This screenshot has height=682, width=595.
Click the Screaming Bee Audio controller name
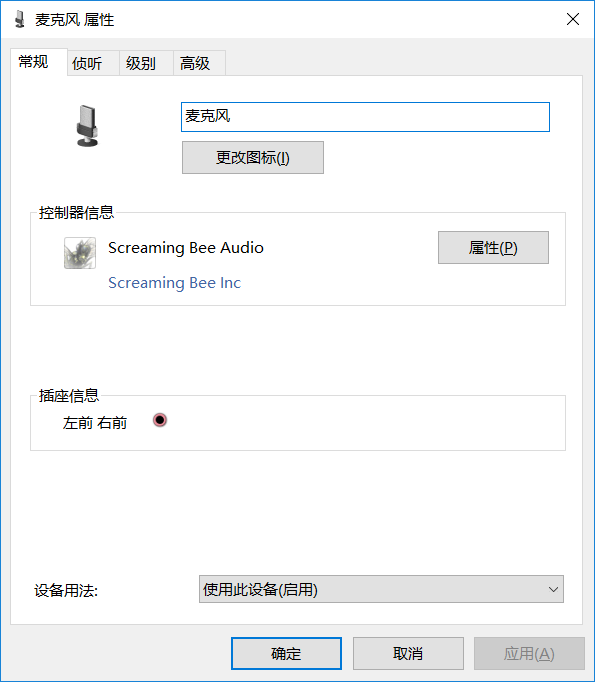186,248
